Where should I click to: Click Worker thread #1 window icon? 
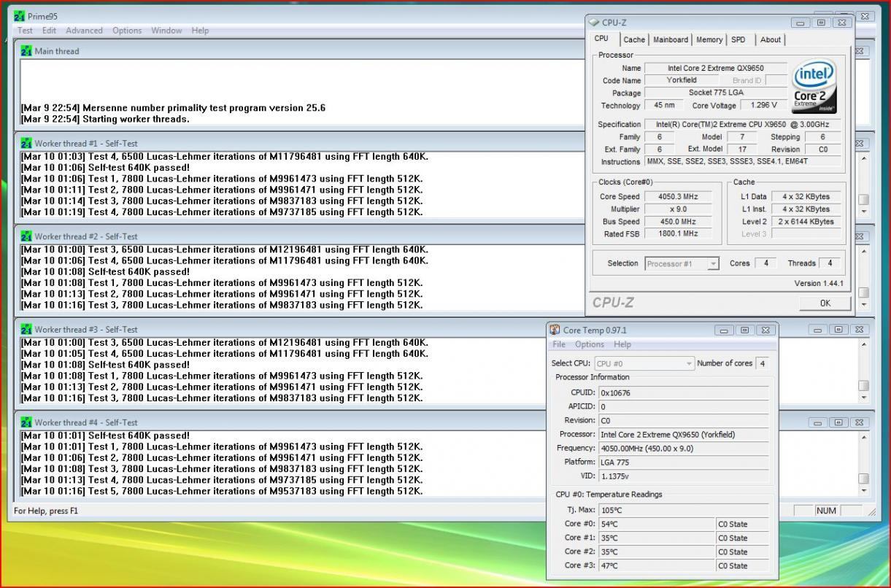(x=26, y=143)
